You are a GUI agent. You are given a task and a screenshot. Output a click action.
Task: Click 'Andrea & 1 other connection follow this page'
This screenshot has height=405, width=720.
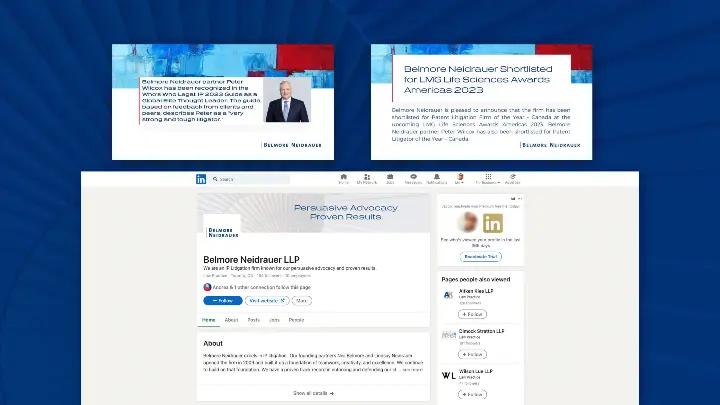click(261, 287)
